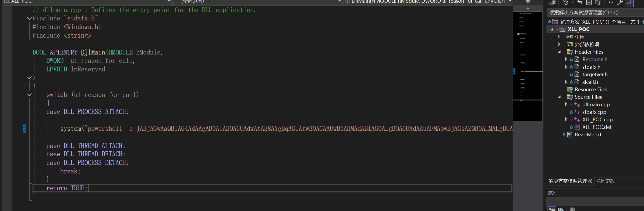Image resolution: width=644 pixels, height=211 pixels.
Task: Collapse all in Solution Explorer
Action: 589,2
